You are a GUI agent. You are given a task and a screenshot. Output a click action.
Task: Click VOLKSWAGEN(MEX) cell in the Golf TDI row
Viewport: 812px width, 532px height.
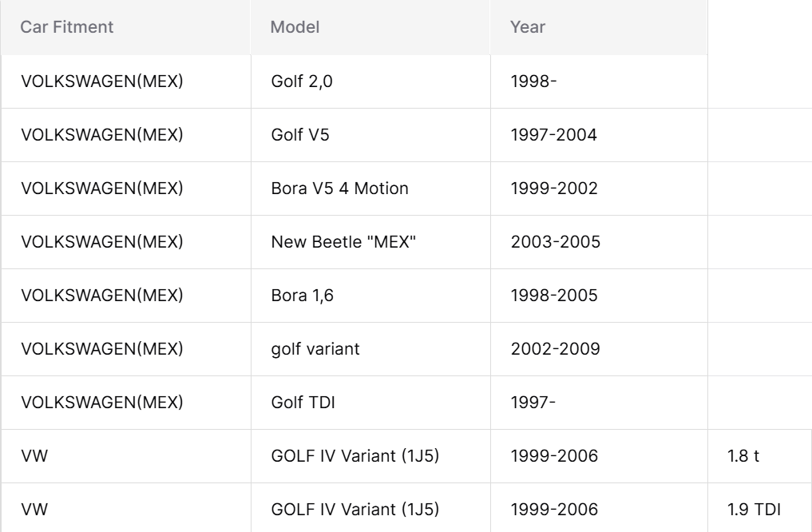[x=126, y=403]
